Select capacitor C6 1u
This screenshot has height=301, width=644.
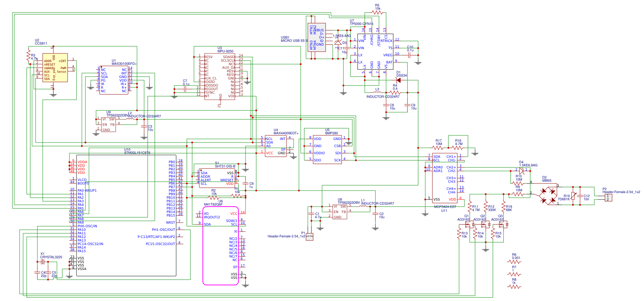point(245,183)
